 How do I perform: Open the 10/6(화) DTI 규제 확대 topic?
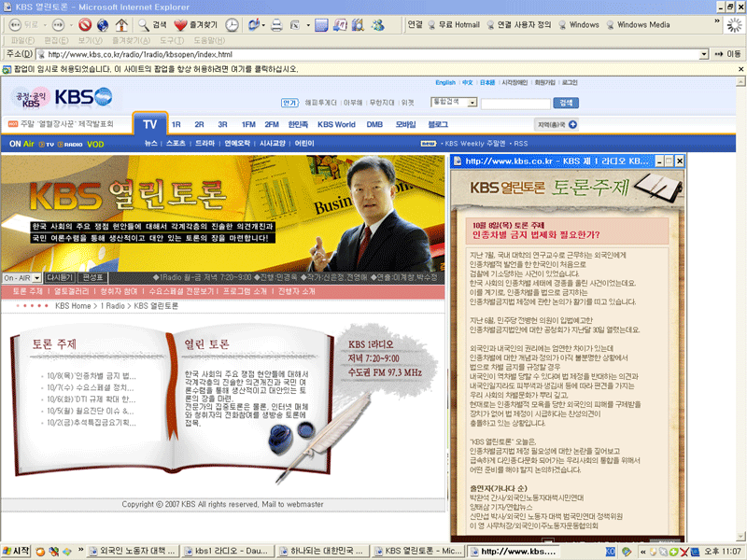[x=92, y=399]
